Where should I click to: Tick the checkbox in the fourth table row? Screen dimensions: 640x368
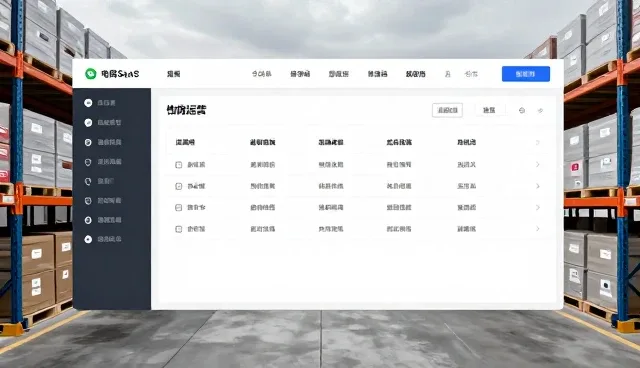point(178,229)
